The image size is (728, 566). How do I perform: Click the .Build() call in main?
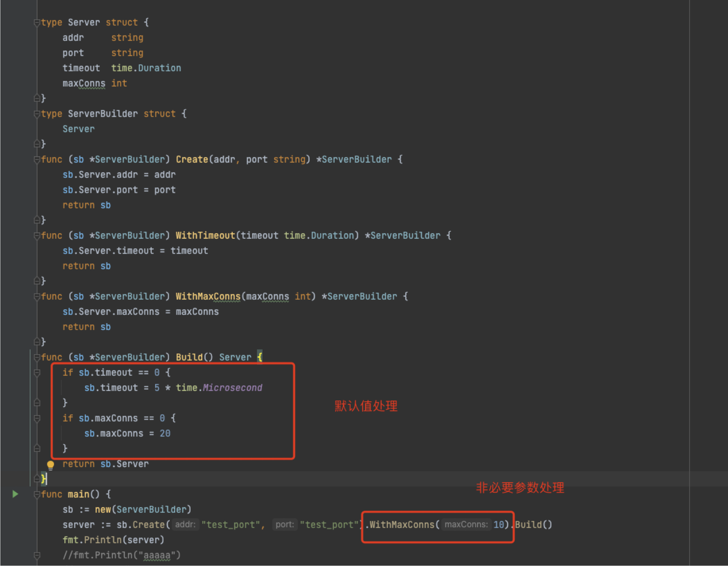tap(533, 524)
